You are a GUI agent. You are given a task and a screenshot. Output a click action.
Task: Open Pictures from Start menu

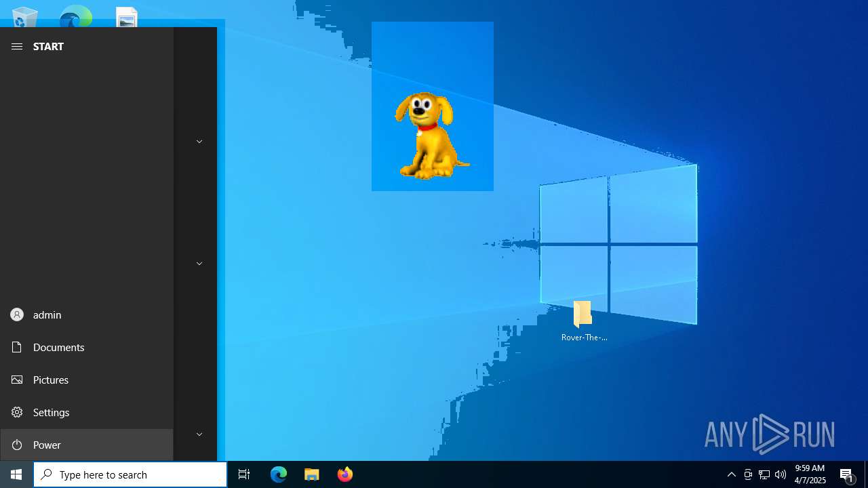87,380
